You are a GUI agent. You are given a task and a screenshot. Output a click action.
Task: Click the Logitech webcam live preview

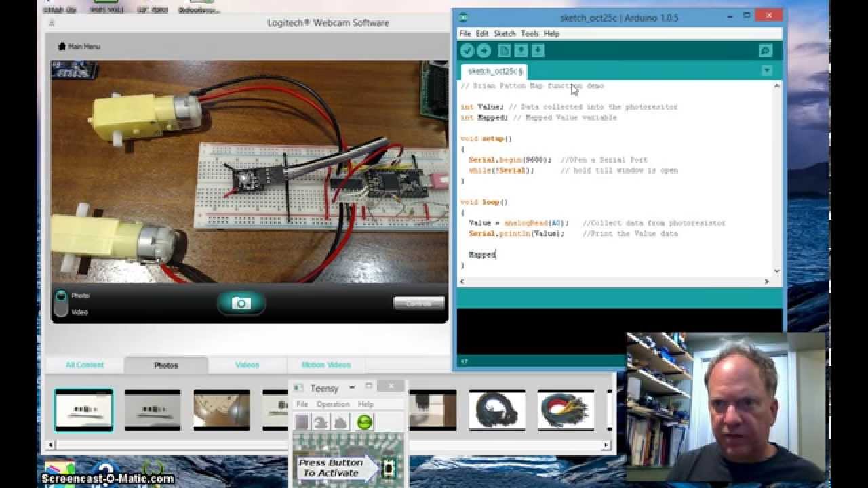tap(250, 171)
